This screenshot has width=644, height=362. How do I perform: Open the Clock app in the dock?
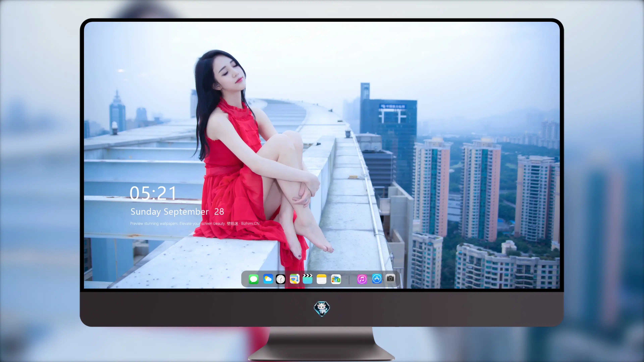coord(281,279)
